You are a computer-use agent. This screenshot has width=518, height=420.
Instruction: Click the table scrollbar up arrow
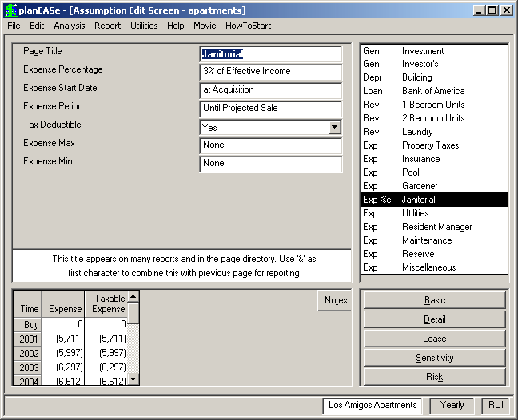coord(133,296)
